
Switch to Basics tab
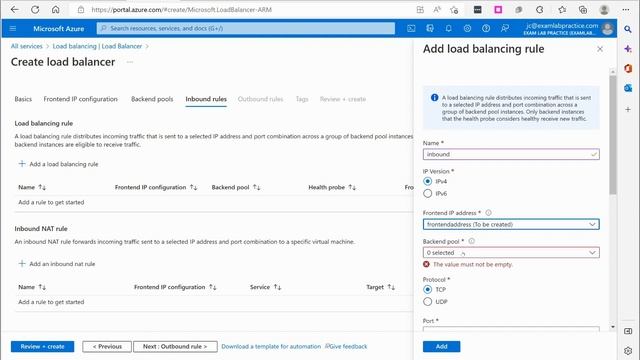(23, 99)
